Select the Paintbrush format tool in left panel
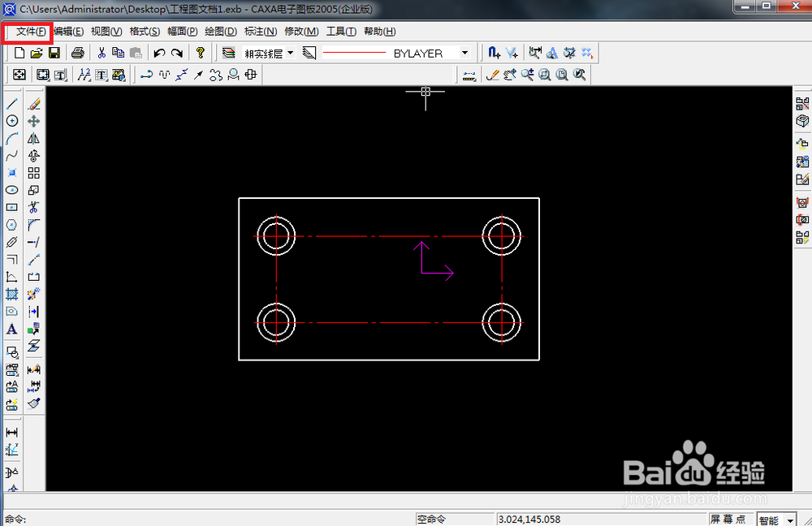This screenshot has width=812, height=526. pyautogui.click(x=34, y=403)
